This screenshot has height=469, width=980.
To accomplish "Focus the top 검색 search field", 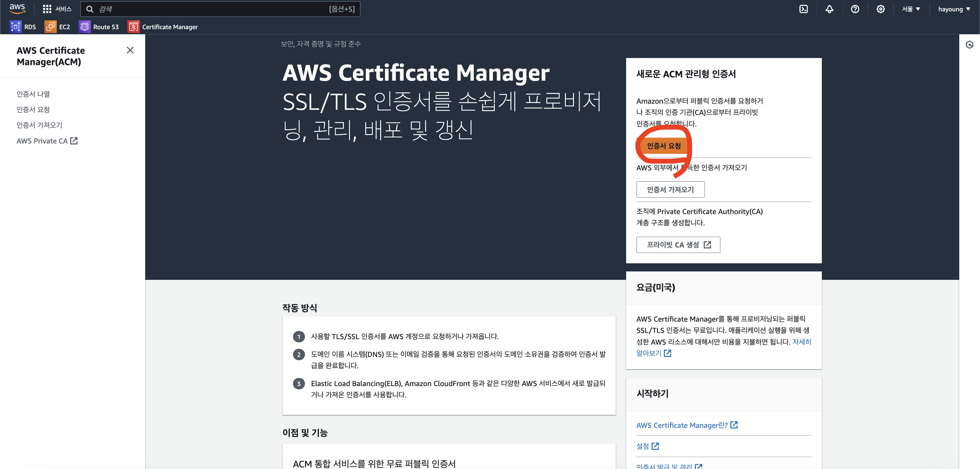I will (213, 9).
